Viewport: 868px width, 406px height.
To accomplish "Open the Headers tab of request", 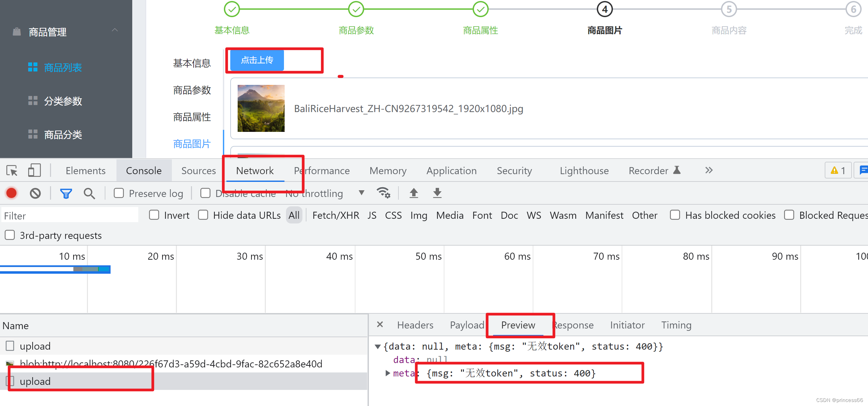I will click(x=415, y=325).
